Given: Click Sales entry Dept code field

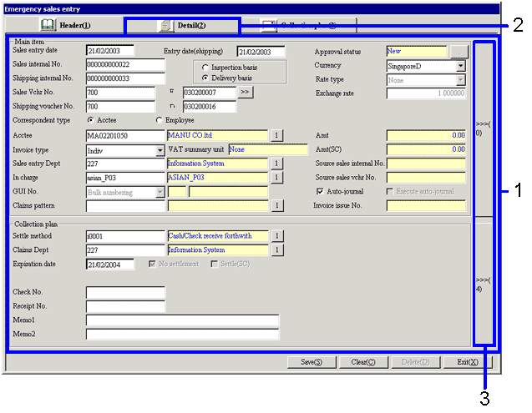Looking at the screenshot, I should (125, 164).
